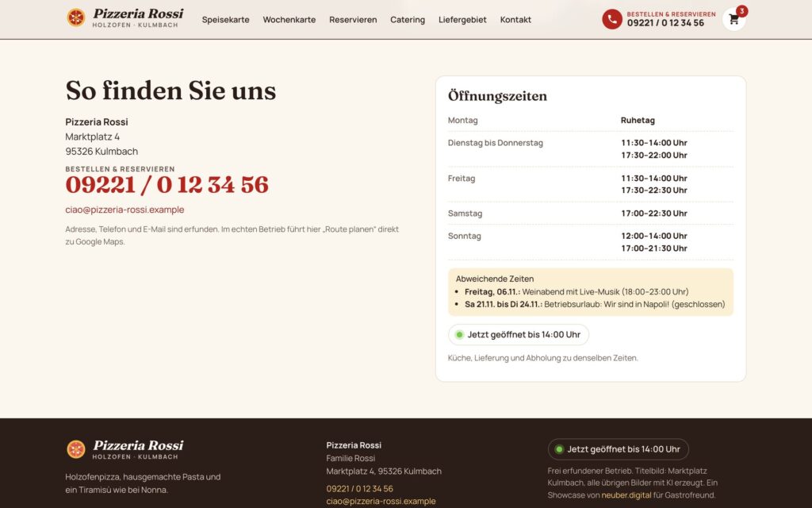Click footer email ciao@pizzeria-rossi.example
Viewport: 812px width, 508px height.
point(381,502)
